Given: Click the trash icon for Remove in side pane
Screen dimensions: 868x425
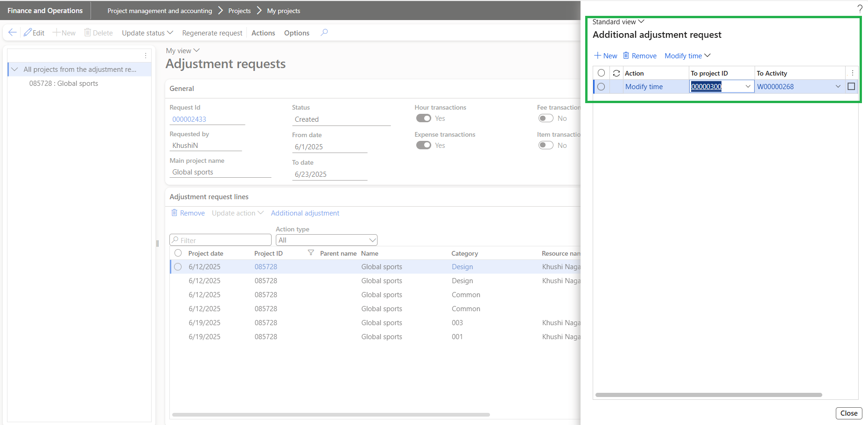Looking at the screenshot, I should (626, 56).
